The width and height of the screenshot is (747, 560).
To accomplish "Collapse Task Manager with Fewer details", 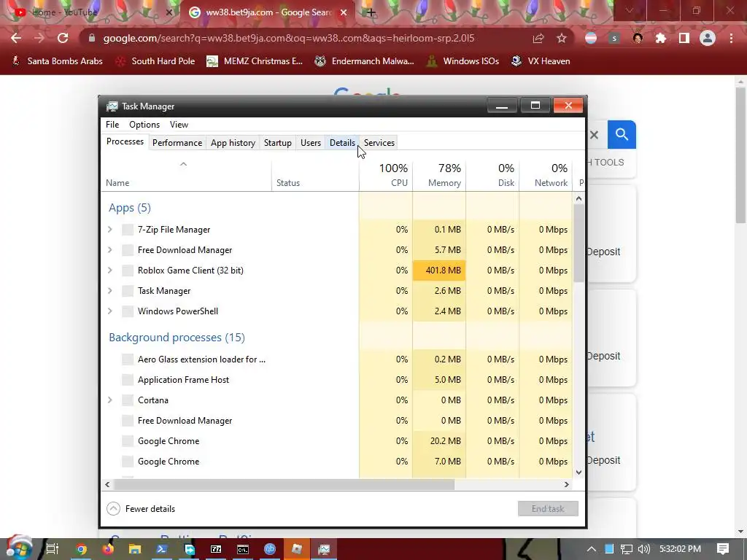I will tap(141, 508).
